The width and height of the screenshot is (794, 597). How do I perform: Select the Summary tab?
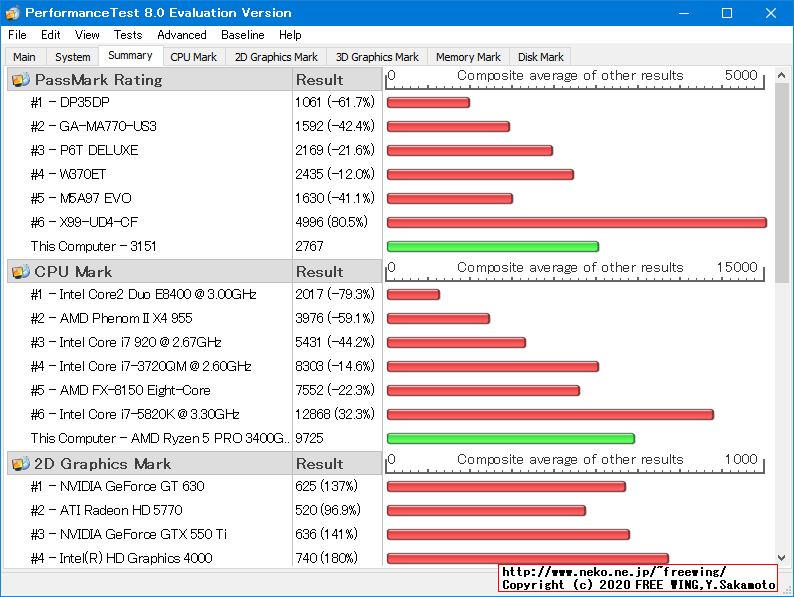130,55
